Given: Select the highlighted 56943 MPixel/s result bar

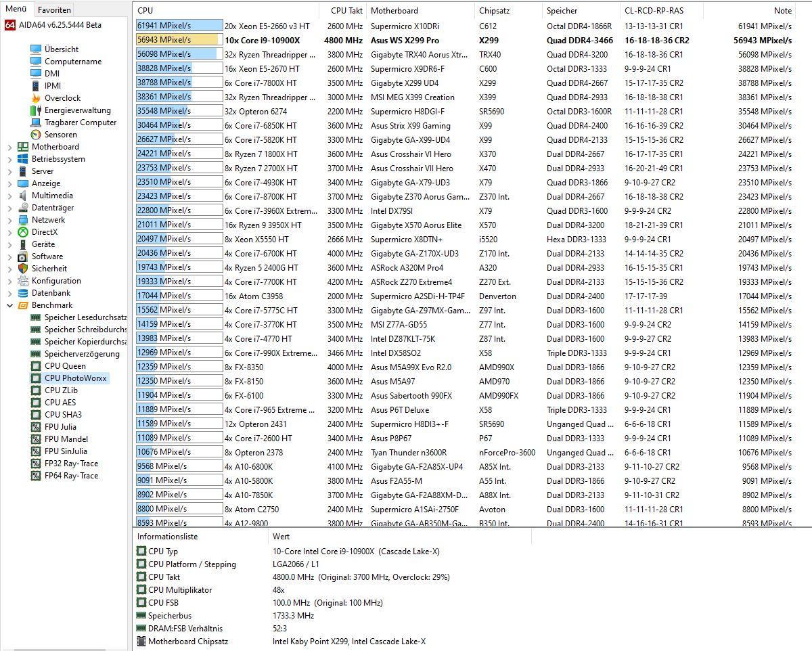Looking at the screenshot, I should coord(179,40).
